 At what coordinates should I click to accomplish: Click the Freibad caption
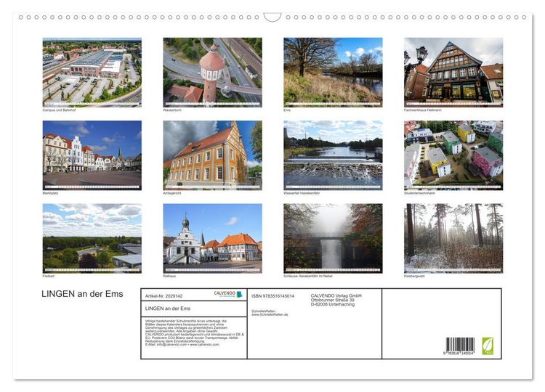click(x=48, y=276)
